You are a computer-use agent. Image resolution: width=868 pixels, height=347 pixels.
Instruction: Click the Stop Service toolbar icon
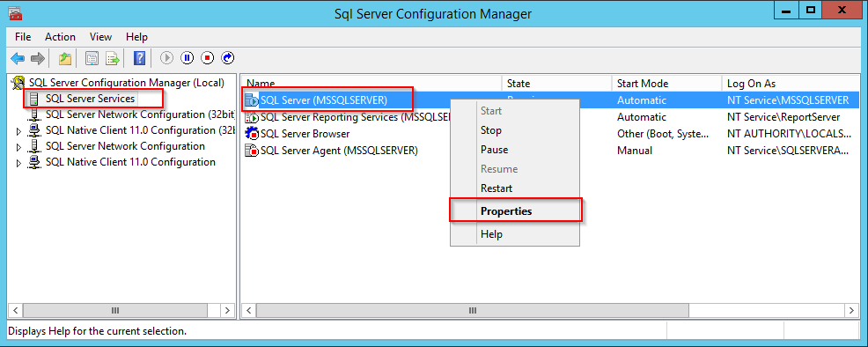[208, 57]
